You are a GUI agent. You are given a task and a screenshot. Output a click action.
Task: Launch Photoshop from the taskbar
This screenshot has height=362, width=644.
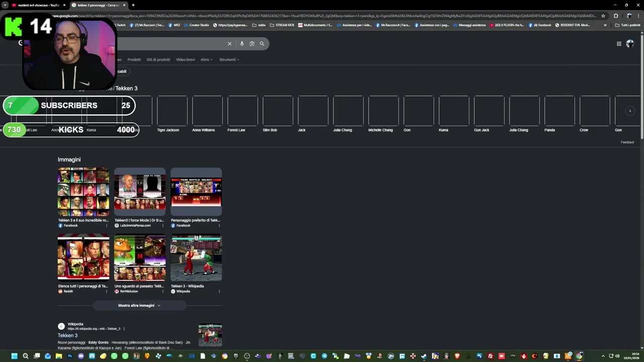[x=70, y=356]
